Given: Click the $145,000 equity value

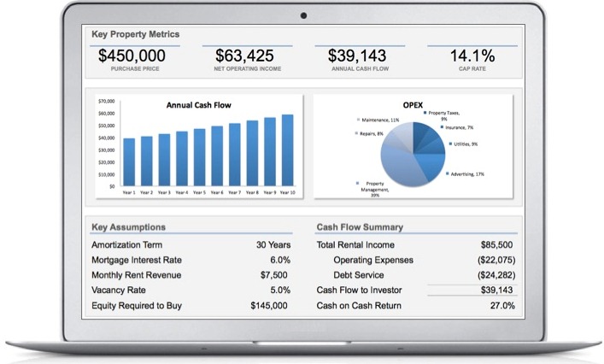Looking at the screenshot, I should (269, 305).
